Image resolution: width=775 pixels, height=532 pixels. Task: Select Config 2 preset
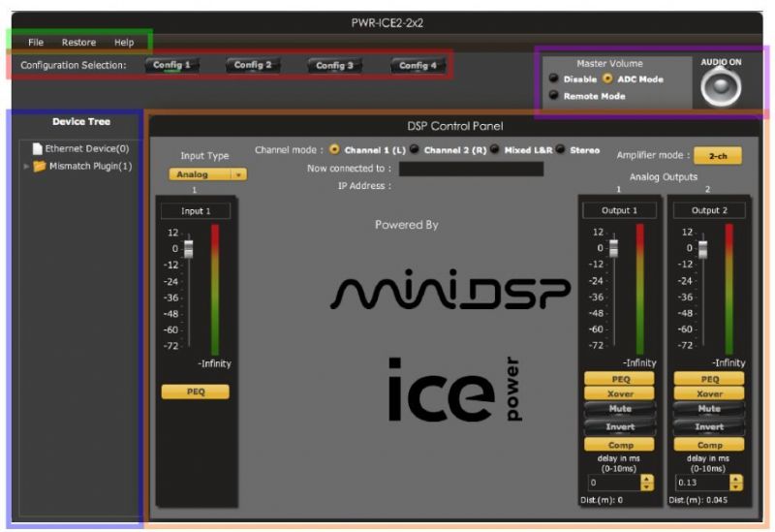pos(253,65)
